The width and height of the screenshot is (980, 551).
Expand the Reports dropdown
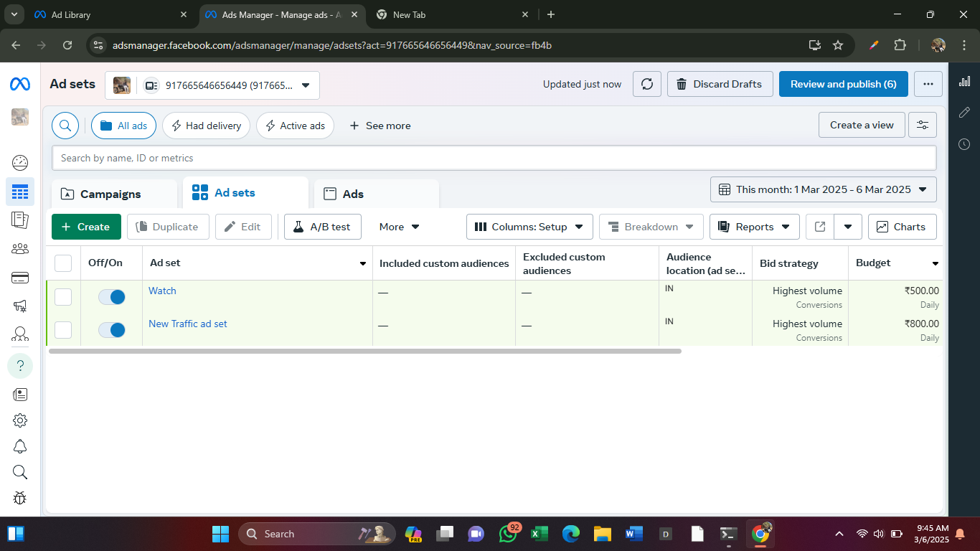click(x=754, y=227)
